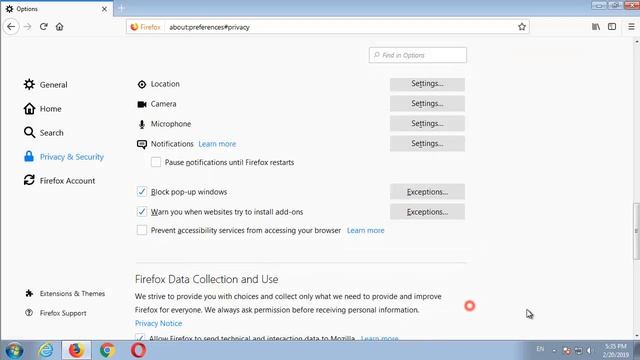Viewport: 640px width, 360px height.
Task: Open the home page via the house icon
Action: point(60,27)
